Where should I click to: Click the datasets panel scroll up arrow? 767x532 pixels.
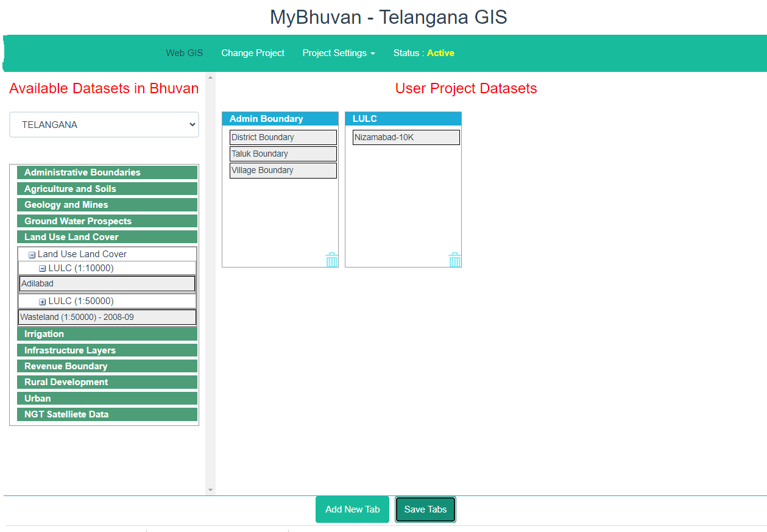click(211, 77)
